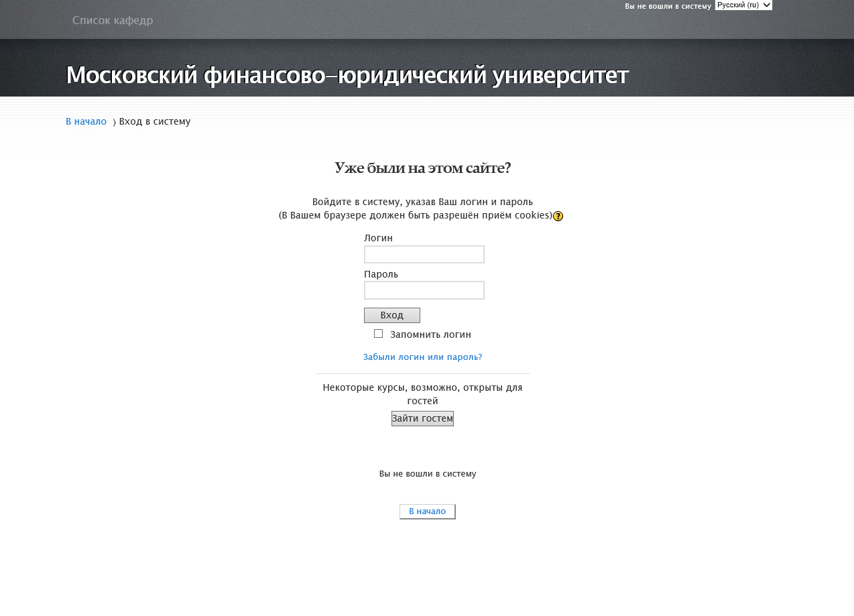
Task: Open the Русский (ru) language dropdown
Action: click(743, 5)
